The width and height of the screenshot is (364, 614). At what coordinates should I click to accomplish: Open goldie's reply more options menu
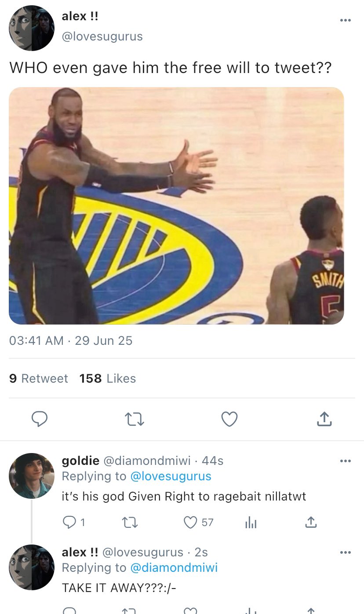[x=346, y=461]
